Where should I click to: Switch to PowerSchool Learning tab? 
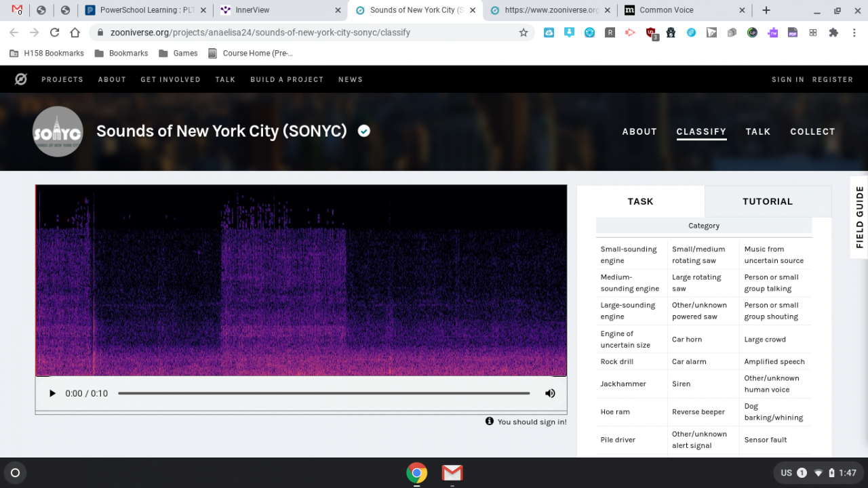(x=146, y=10)
